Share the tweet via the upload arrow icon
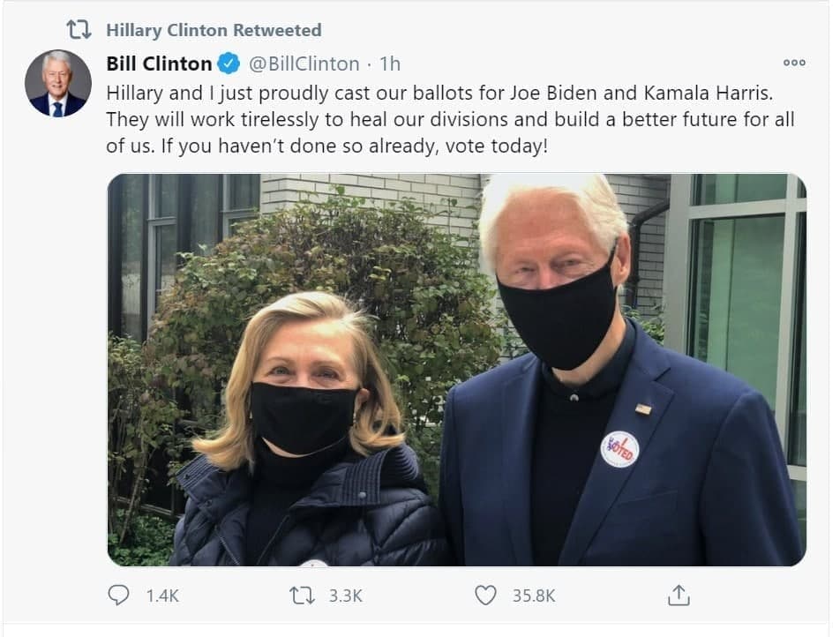This screenshot has height=637, width=840. (x=678, y=596)
